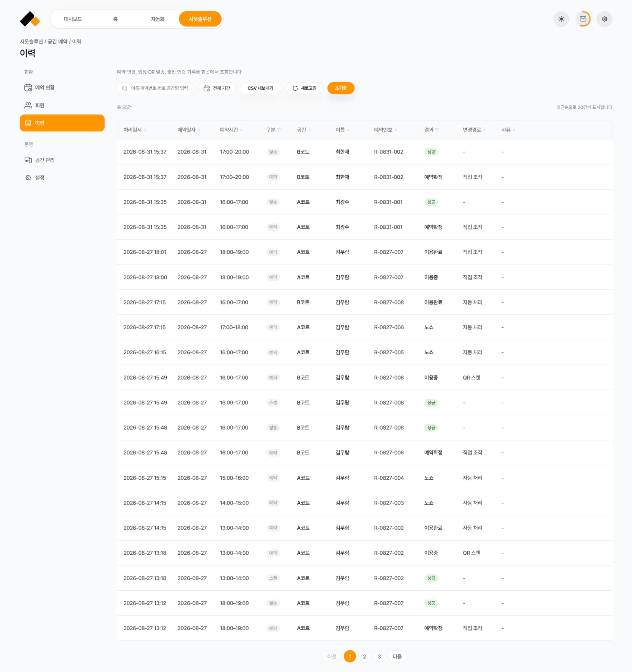
Task: Open the top-right settings gear icon
Action: [605, 19]
